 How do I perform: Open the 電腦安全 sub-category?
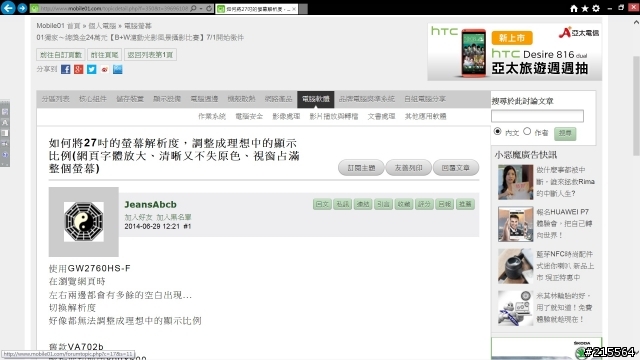(x=249, y=116)
